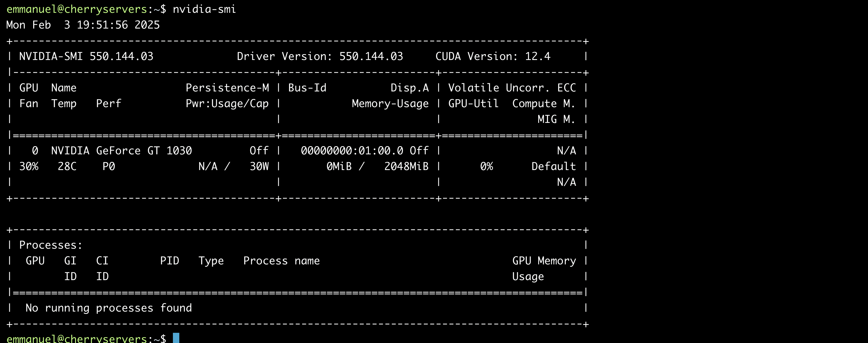
Task: Click the 00000000:01:00.0 bus ID
Action: [352, 151]
